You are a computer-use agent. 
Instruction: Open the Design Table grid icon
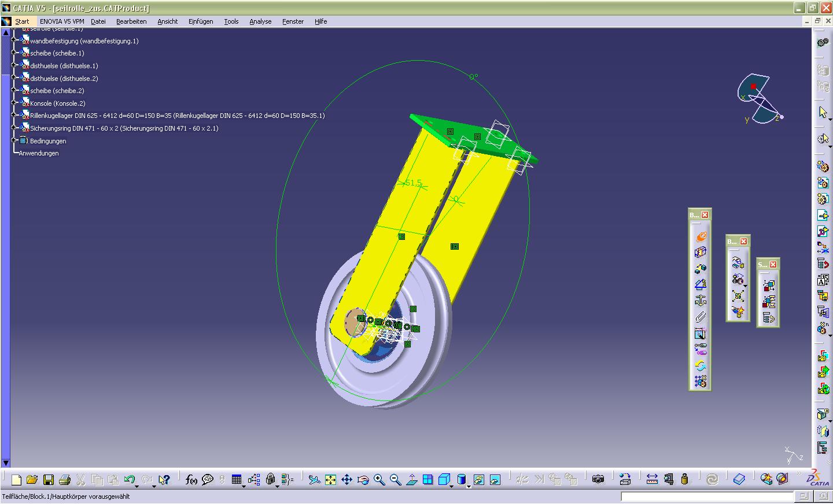pyautogui.click(x=236, y=480)
